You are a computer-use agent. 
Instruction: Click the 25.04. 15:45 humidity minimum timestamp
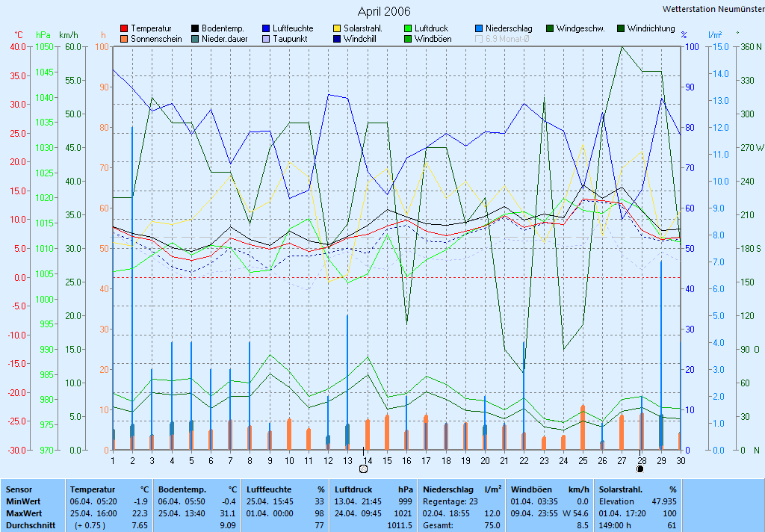click(x=270, y=501)
